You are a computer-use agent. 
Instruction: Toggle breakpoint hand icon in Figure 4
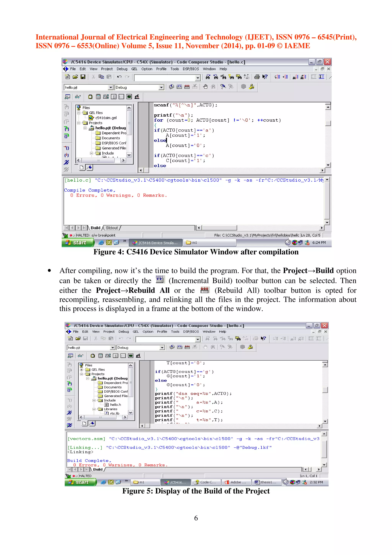coord(205,87)
